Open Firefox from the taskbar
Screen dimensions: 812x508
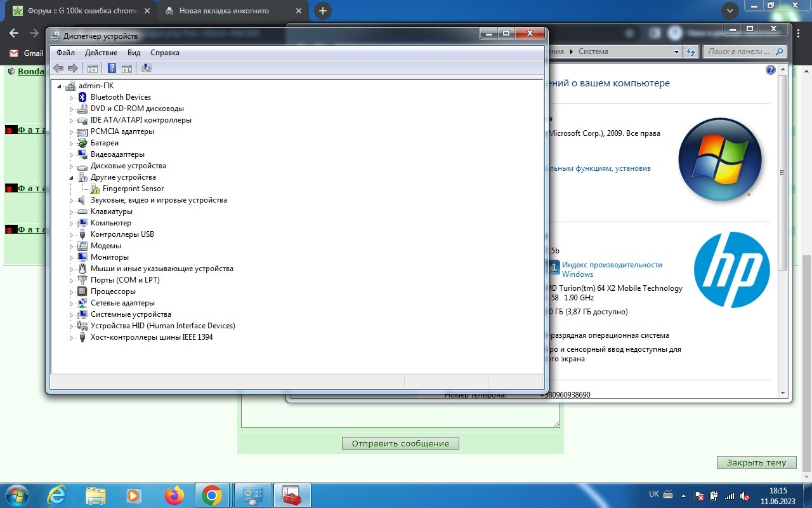coord(174,495)
